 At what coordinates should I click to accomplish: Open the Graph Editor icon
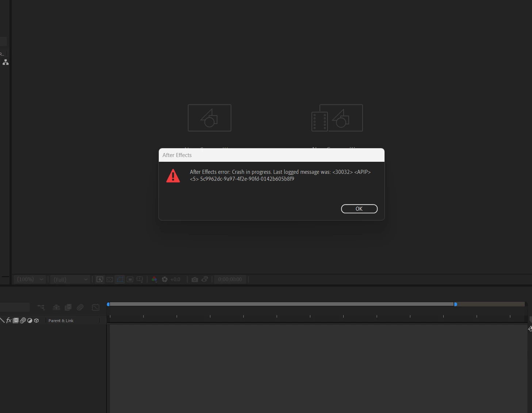(96, 307)
